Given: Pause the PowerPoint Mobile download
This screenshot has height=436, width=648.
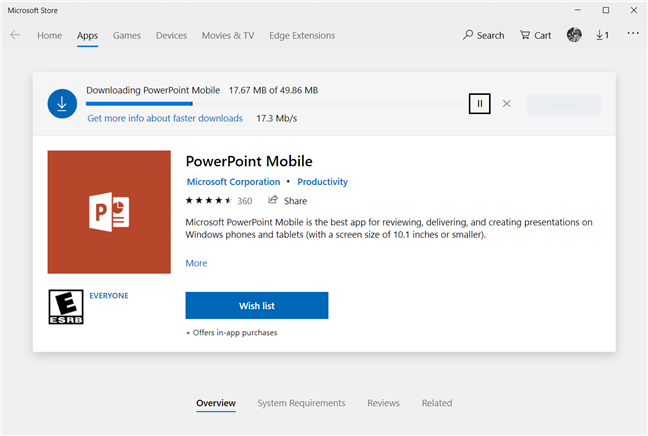Looking at the screenshot, I should coord(480,103).
